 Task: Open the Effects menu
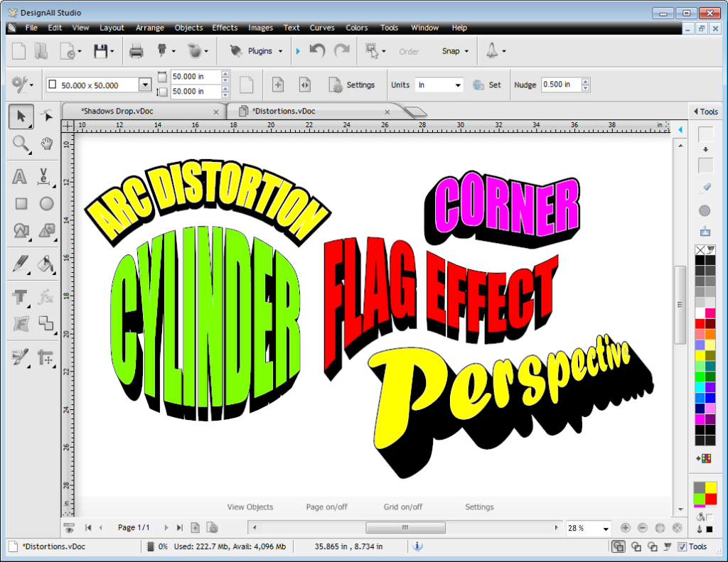(225, 28)
